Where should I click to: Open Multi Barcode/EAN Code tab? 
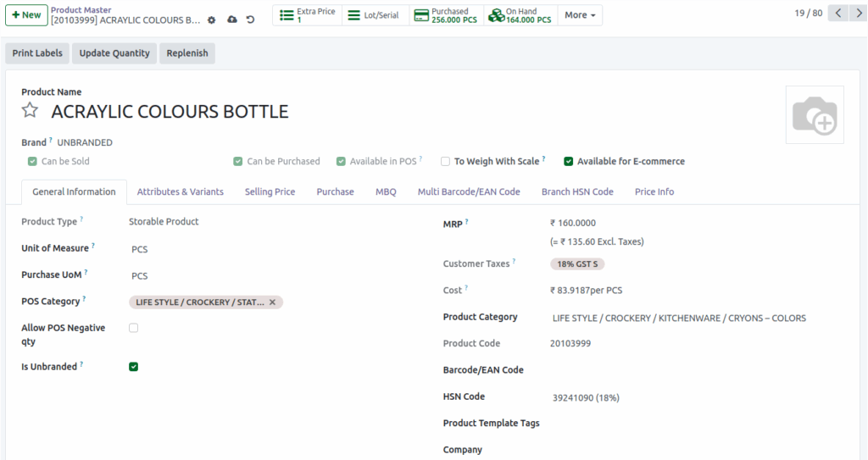click(x=469, y=191)
